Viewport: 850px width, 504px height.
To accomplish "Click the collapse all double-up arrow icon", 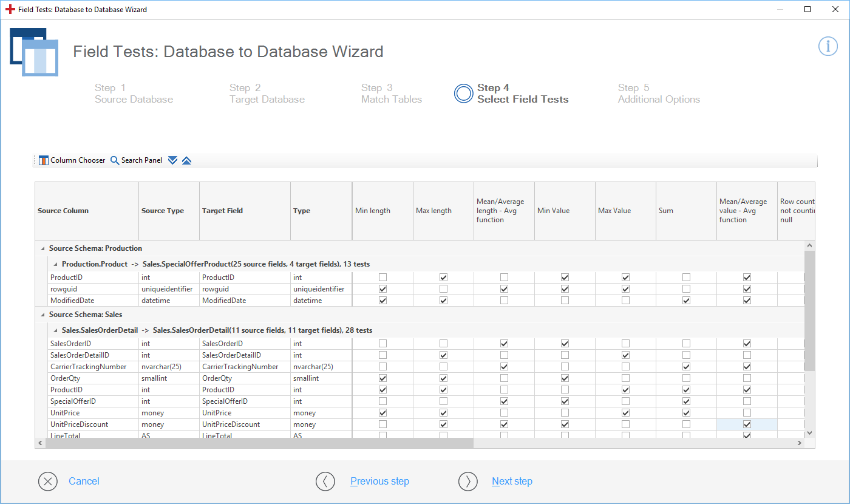I will pos(186,160).
